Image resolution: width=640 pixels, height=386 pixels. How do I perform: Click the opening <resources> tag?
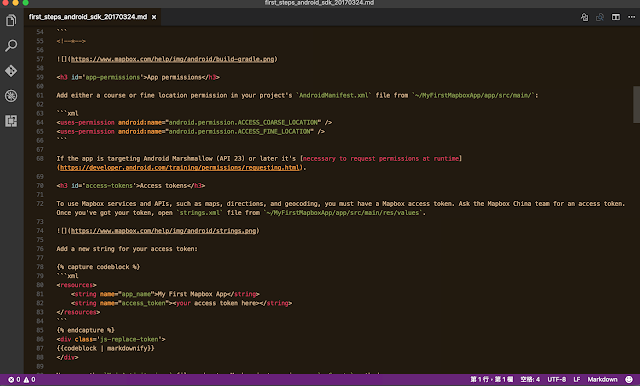pos(76,285)
